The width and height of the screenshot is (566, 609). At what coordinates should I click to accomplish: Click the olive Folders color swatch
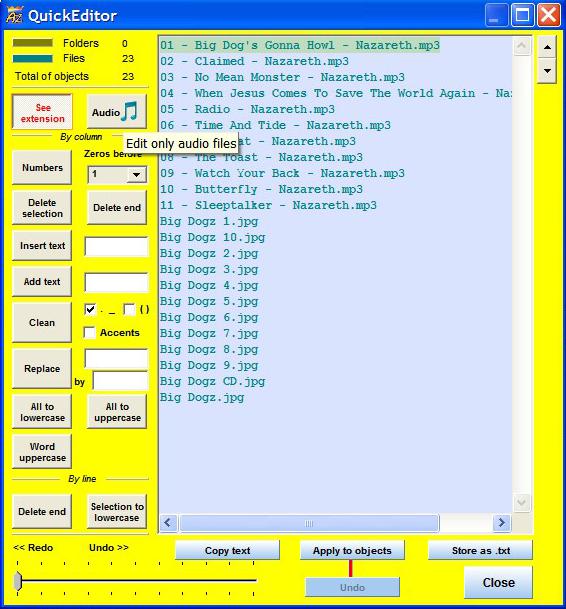[x=33, y=43]
